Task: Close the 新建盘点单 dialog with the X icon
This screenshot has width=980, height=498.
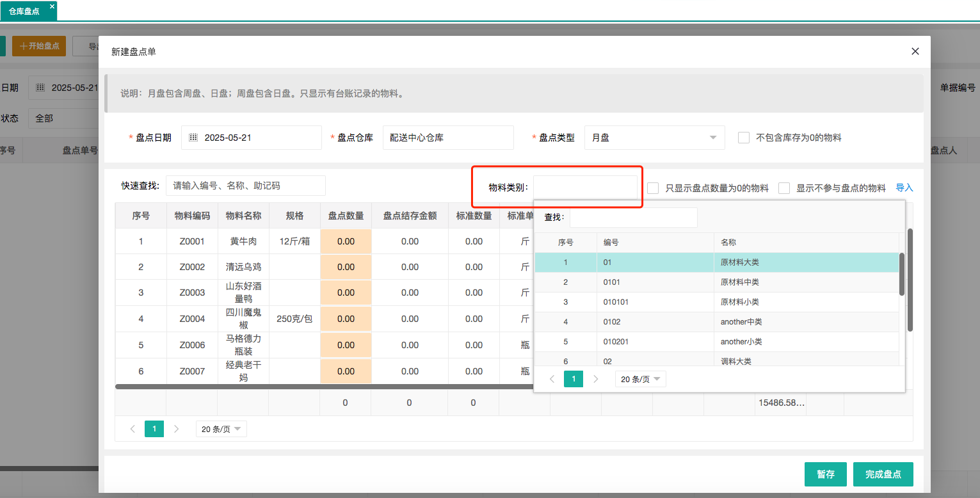Action: coord(915,51)
